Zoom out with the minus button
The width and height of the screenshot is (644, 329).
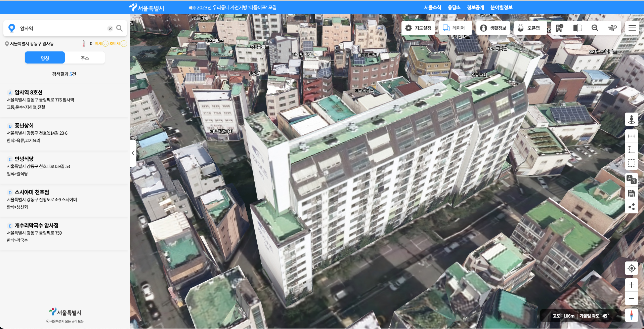coord(632,298)
